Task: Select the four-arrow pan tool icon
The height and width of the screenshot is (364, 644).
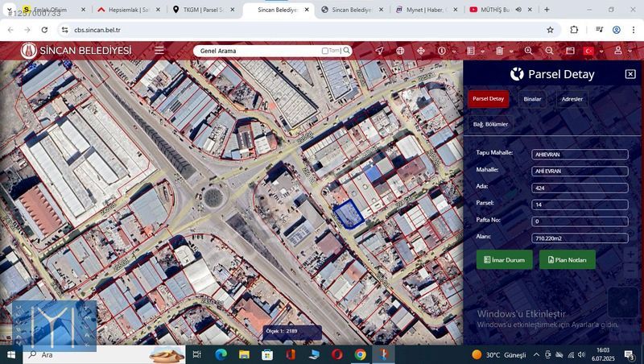Action: [420, 50]
